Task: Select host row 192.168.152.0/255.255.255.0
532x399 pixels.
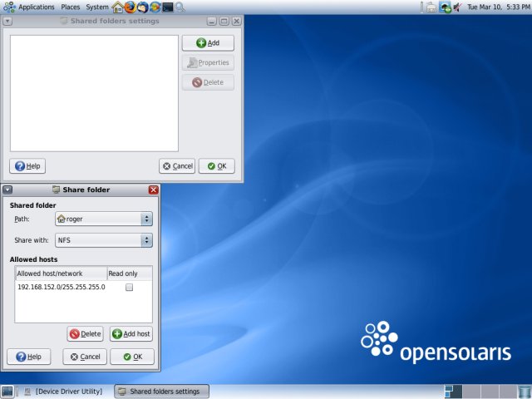Action: (x=83, y=287)
